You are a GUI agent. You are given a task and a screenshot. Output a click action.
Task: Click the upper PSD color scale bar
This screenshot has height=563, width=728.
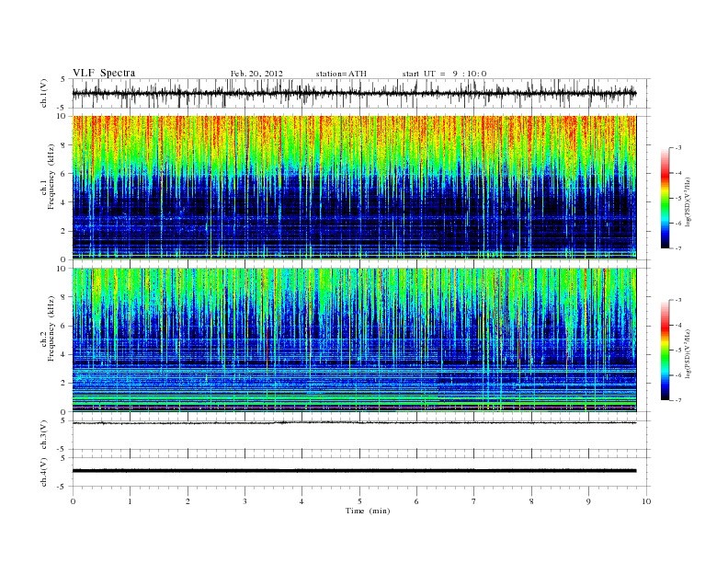665,198
